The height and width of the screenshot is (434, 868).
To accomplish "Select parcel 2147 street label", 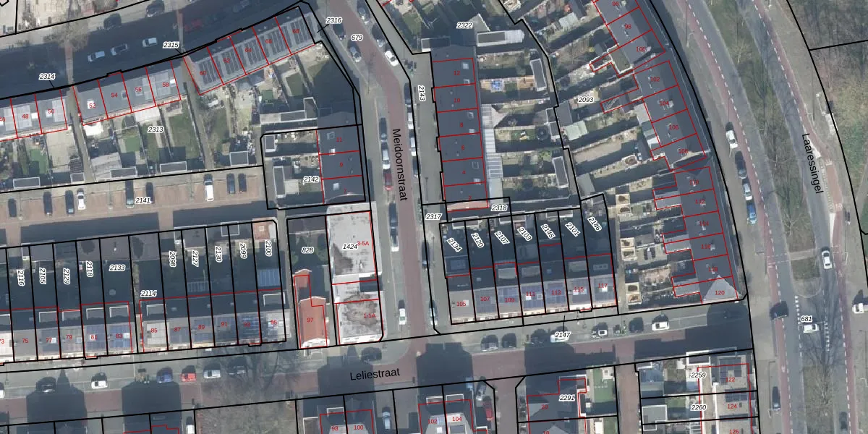I will 562,335.
